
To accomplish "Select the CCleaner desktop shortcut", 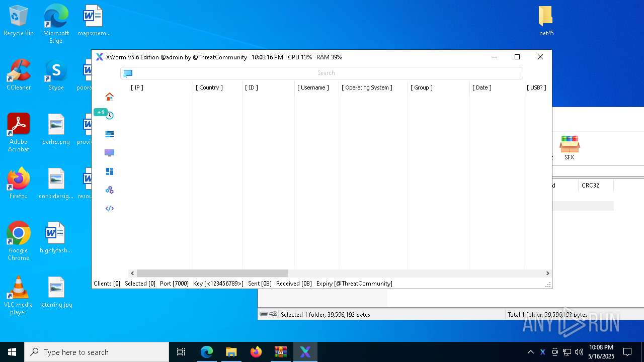I will pyautogui.click(x=19, y=75).
